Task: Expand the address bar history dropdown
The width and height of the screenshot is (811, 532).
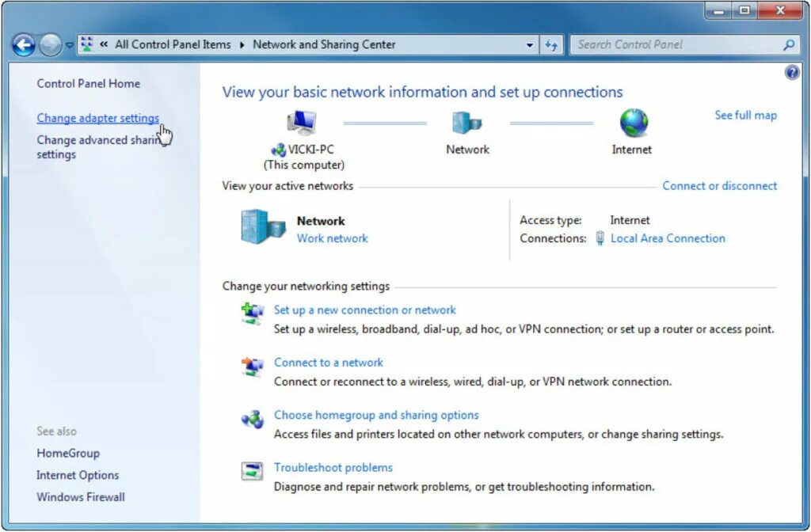Action: pos(530,45)
